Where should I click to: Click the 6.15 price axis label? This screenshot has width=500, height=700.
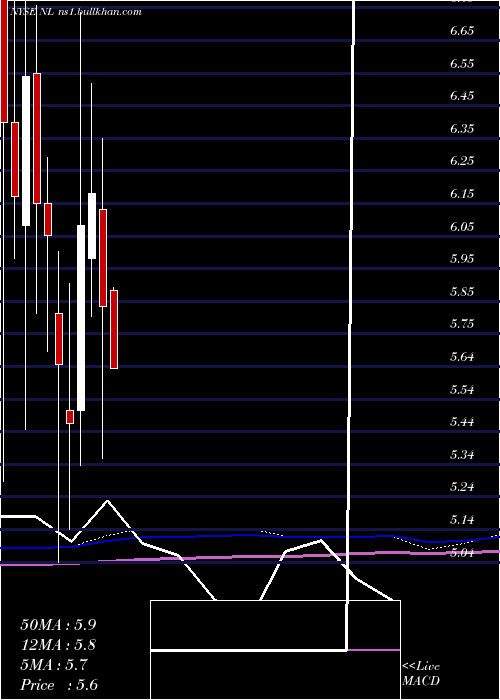(x=462, y=194)
